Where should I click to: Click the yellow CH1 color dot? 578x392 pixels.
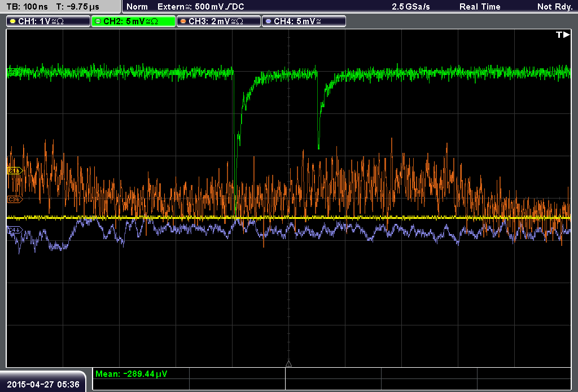[x=13, y=21]
